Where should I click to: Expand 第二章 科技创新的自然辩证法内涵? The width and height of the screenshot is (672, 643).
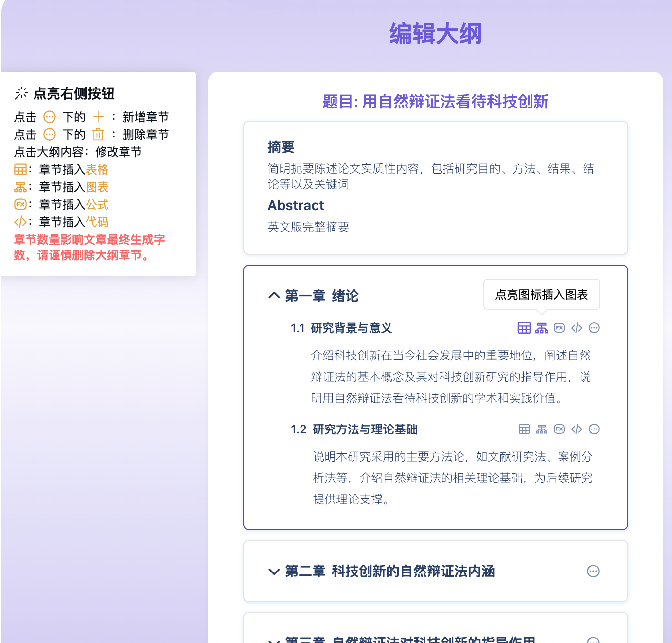(273, 572)
